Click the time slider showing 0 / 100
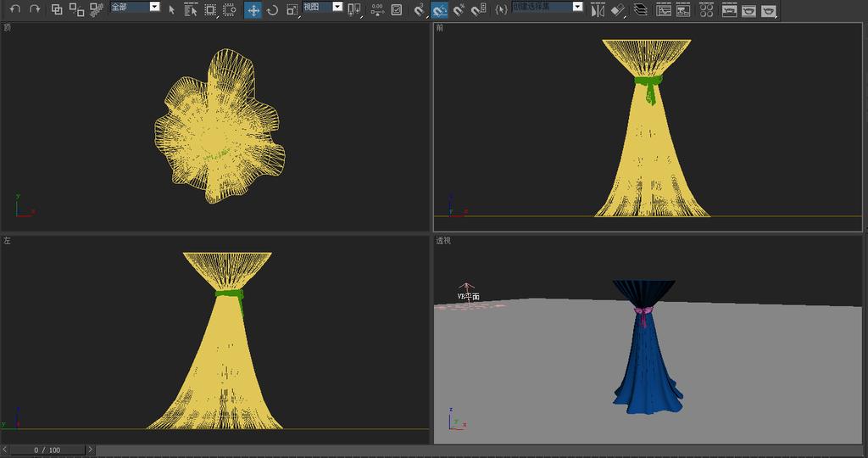Screen dimensions: 868x458 (47, 450)
